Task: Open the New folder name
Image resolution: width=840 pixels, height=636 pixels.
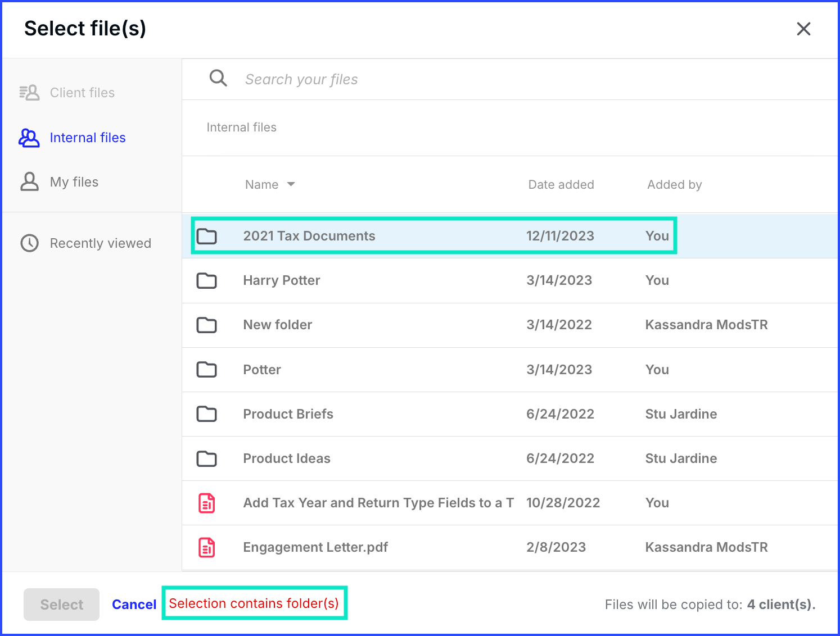Action: point(278,325)
